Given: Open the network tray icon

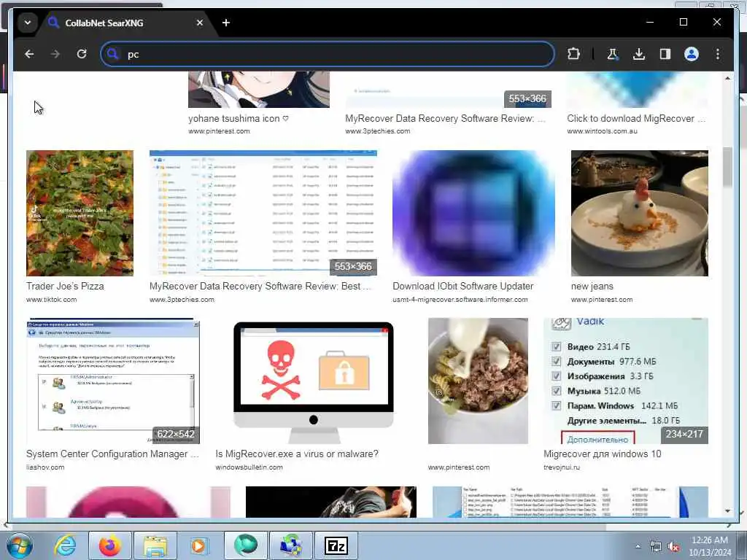Looking at the screenshot, I should 656,547.
